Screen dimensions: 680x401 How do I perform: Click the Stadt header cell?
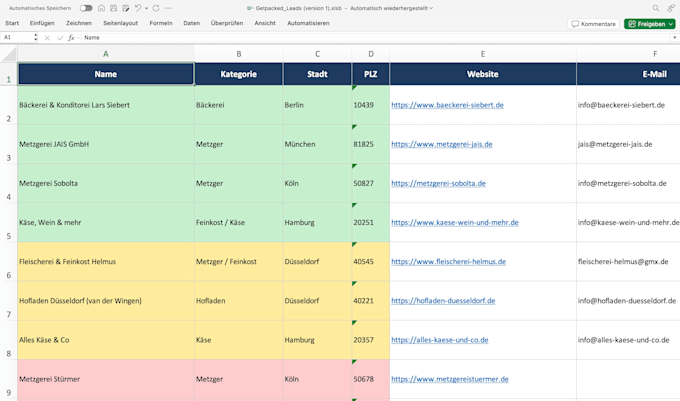click(x=317, y=74)
